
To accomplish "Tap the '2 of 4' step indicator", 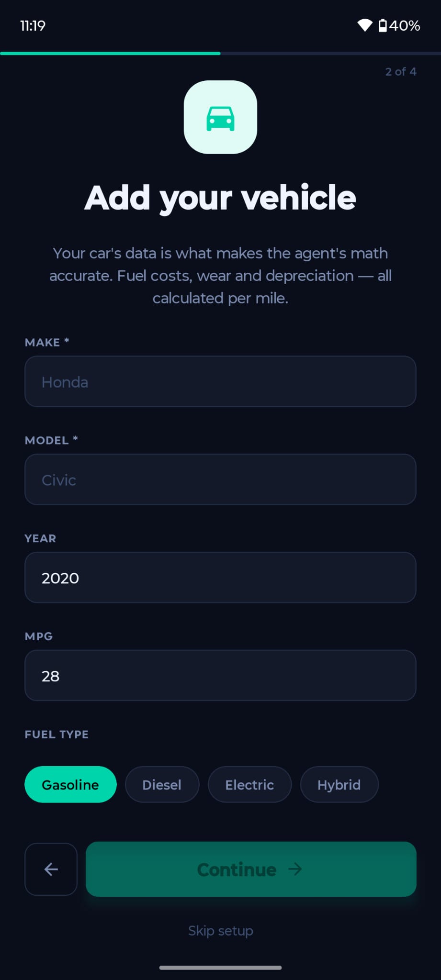I will click(x=400, y=71).
